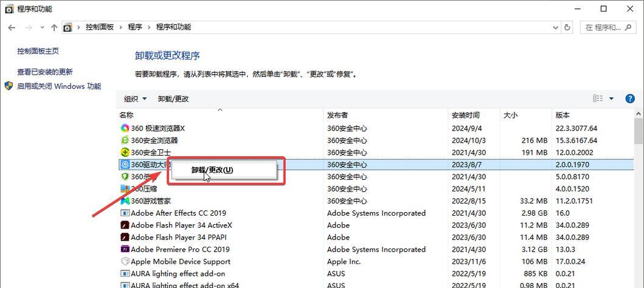Viewport: 644px width, 288px height.
Task: Open 控制面板主页 link
Action: coord(38,51)
